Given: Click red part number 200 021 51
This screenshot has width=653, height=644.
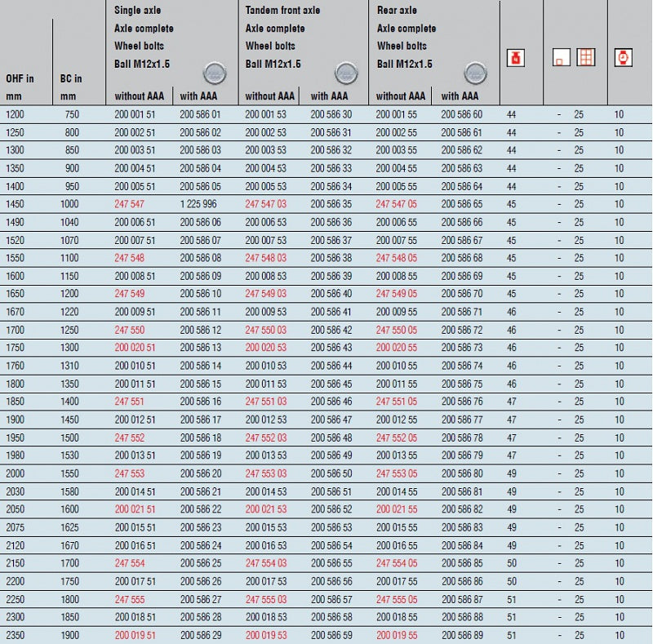Looking at the screenshot, I should coord(135,509).
